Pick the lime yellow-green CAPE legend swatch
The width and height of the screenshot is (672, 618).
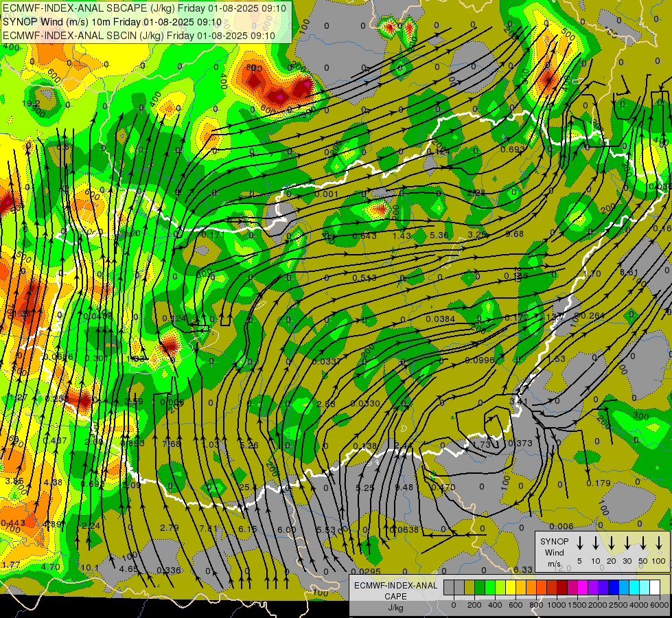point(500,588)
